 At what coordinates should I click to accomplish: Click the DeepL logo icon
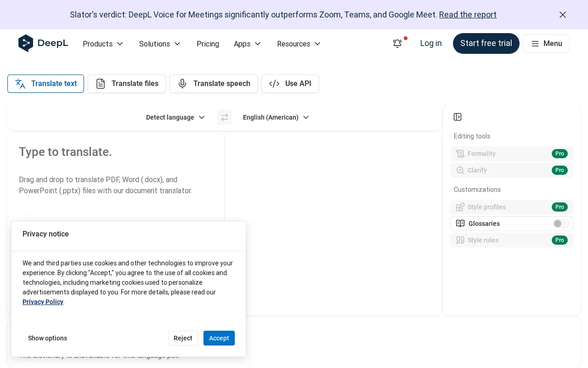coord(26,43)
